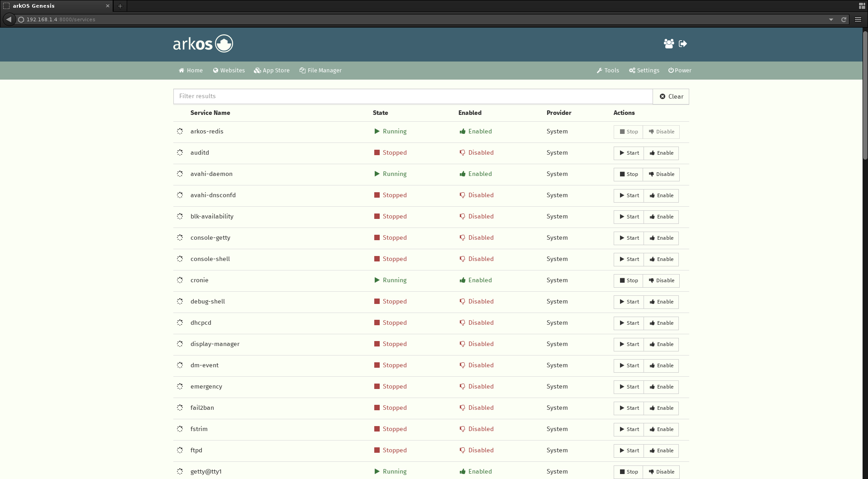Screen dimensions: 868x479
Task: Go to Home menu
Action: click(191, 71)
